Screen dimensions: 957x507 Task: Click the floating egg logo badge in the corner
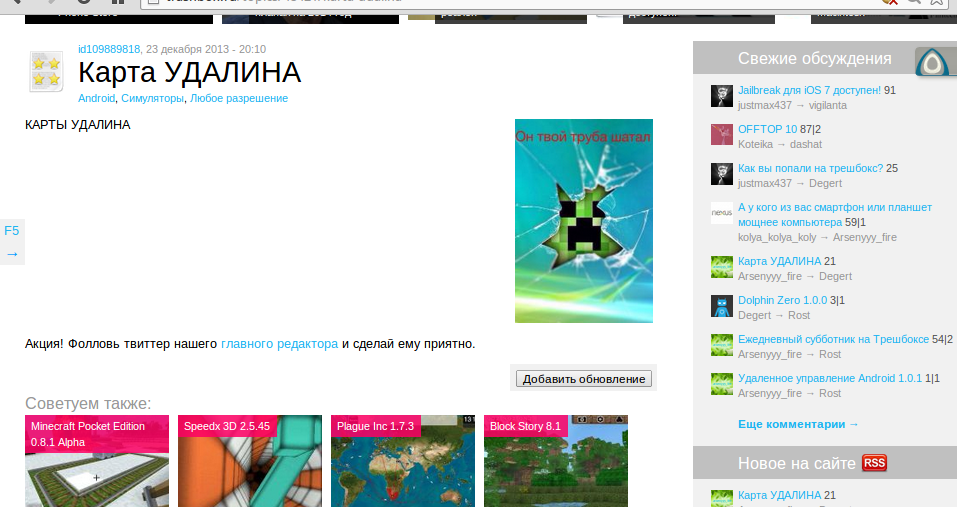tap(932, 62)
